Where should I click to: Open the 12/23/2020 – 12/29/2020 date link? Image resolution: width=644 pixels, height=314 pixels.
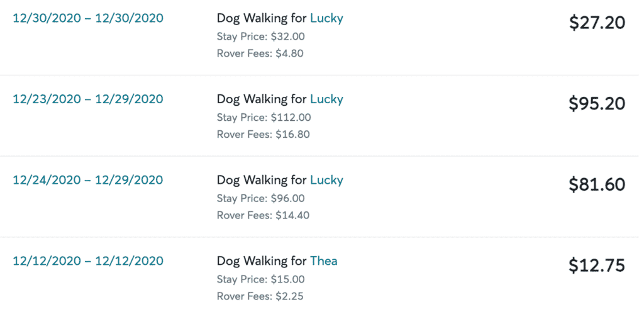pyautogui.click(x=88, y=99)
